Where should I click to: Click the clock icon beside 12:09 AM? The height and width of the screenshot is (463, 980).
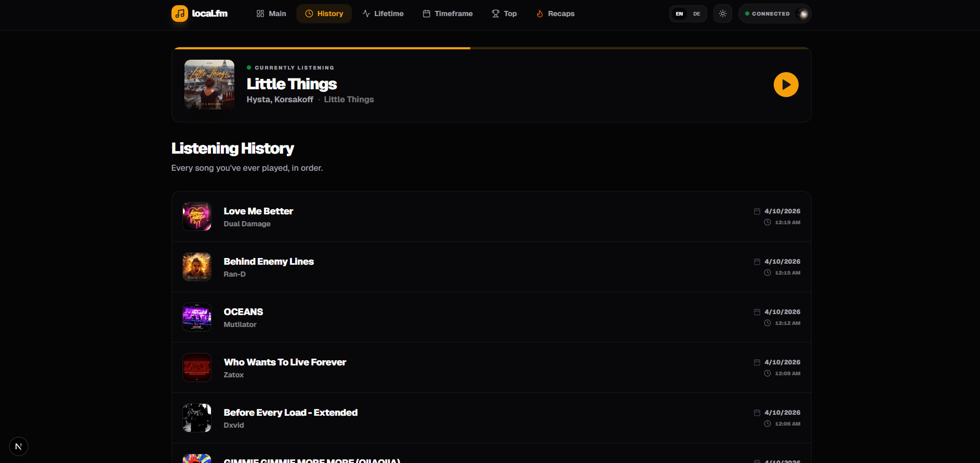pos(767,373)
